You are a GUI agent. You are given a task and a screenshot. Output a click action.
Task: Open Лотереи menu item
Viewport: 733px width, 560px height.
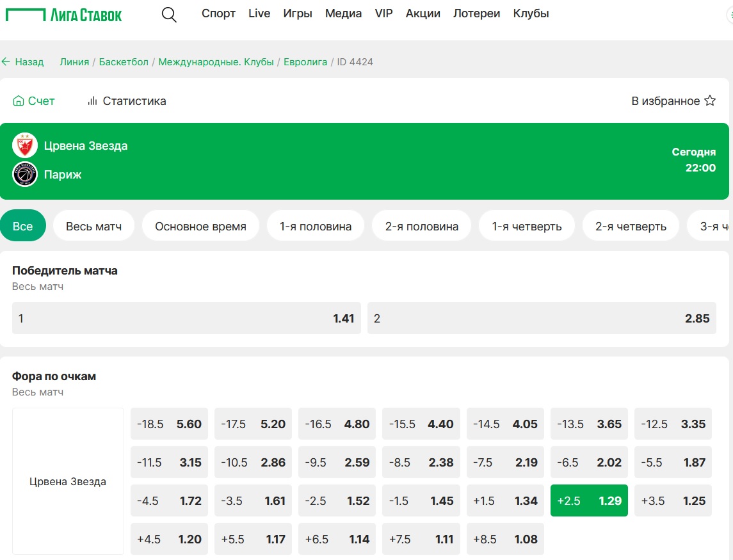tap(477, 13)
